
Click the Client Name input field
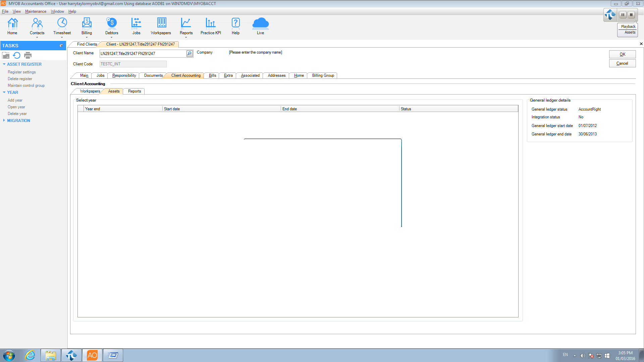(143, 54)
